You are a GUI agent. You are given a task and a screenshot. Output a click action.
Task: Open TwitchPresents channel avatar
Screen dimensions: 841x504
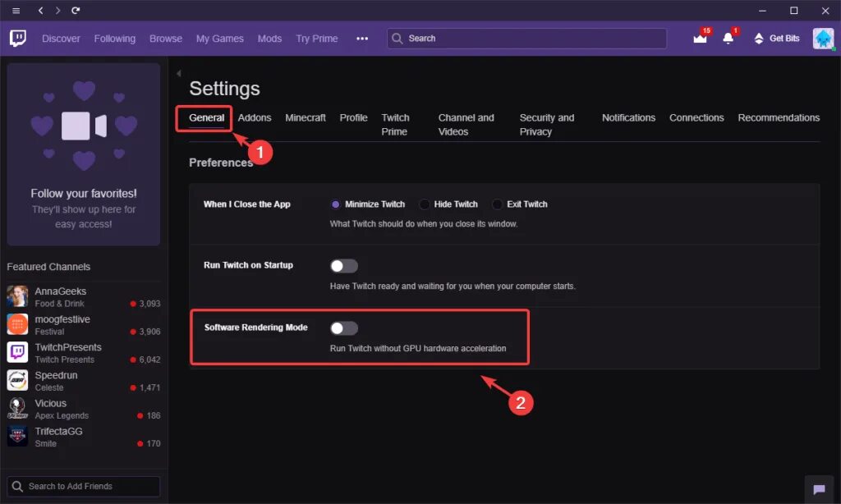17,352
